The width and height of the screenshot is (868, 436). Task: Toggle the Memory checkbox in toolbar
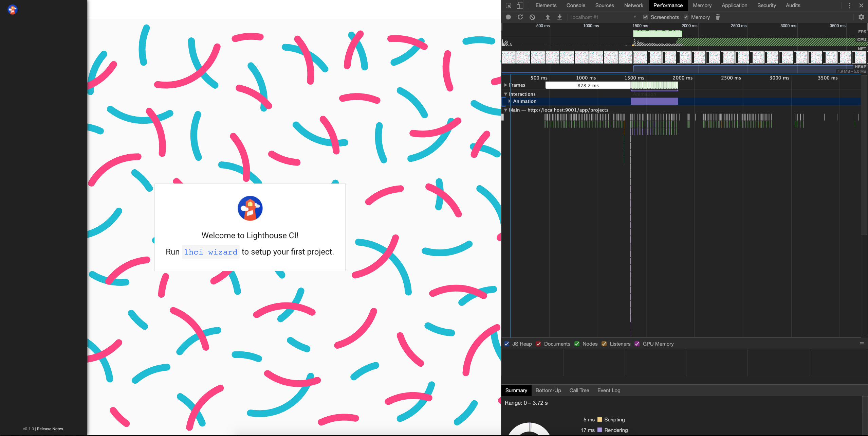click(686, 17)
